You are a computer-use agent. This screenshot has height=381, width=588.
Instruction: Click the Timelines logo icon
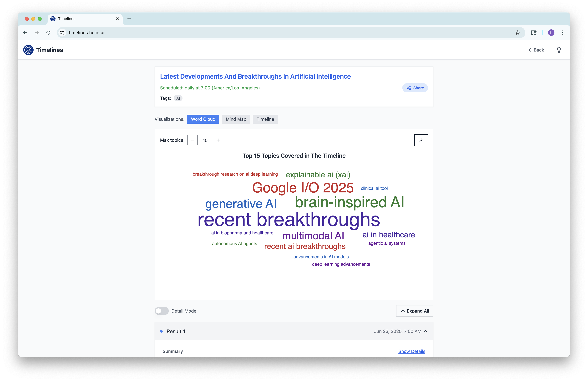click(x=28, y=50)
